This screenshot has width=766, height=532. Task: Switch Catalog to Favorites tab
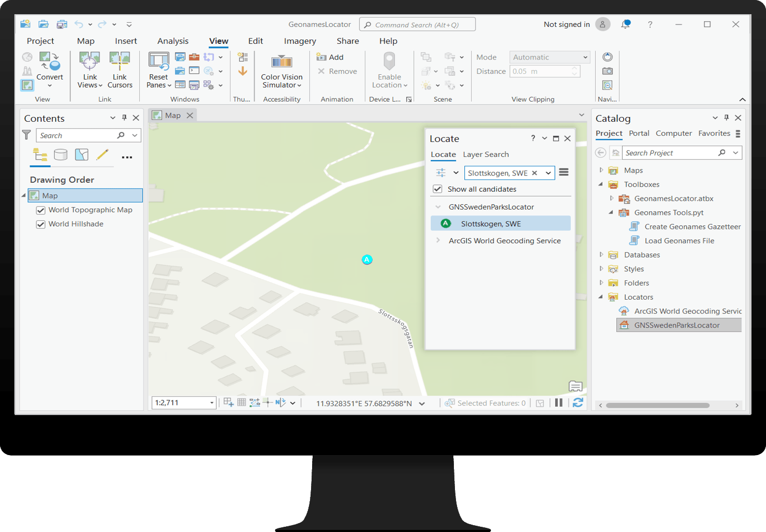714,133
